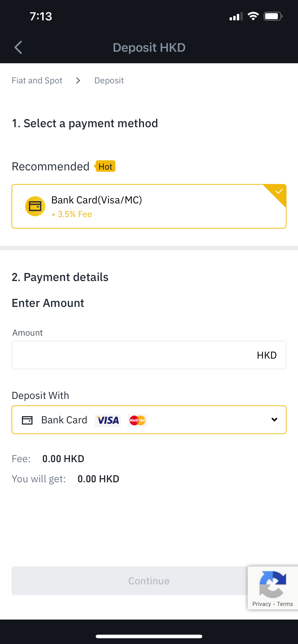Screen dimensions: 298x644
Task: Click the MasterCard logo icon
Action: (x=137, y=420)
